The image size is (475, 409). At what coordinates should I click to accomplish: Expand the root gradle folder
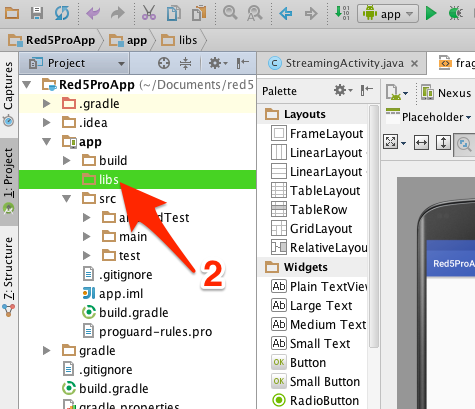tap(47, 351)
